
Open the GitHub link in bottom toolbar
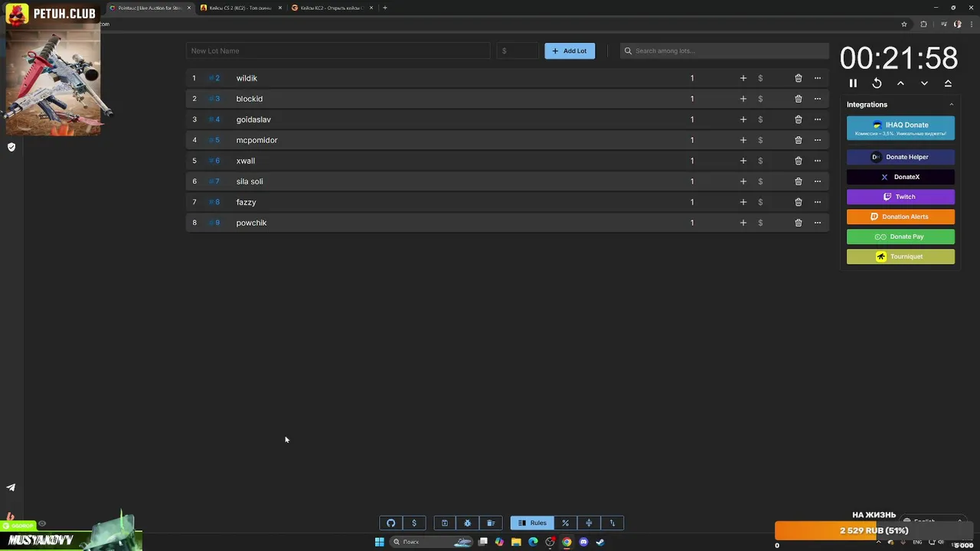[390, 523]
